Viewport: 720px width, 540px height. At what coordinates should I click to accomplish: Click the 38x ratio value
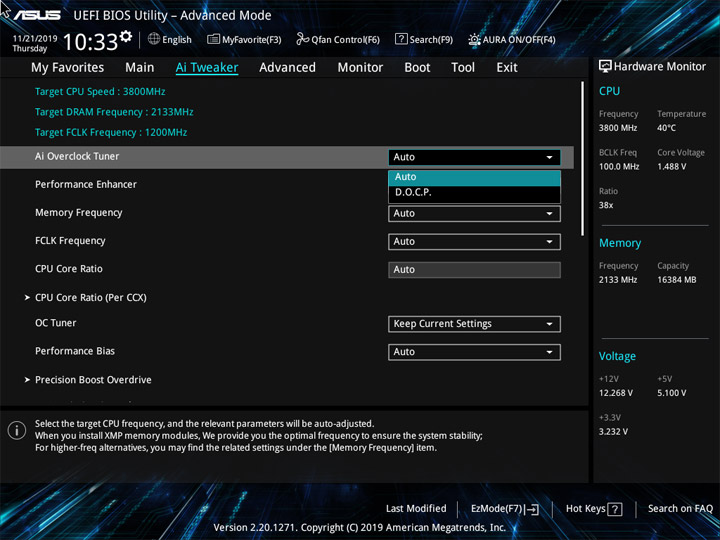[x=606, y=205]
